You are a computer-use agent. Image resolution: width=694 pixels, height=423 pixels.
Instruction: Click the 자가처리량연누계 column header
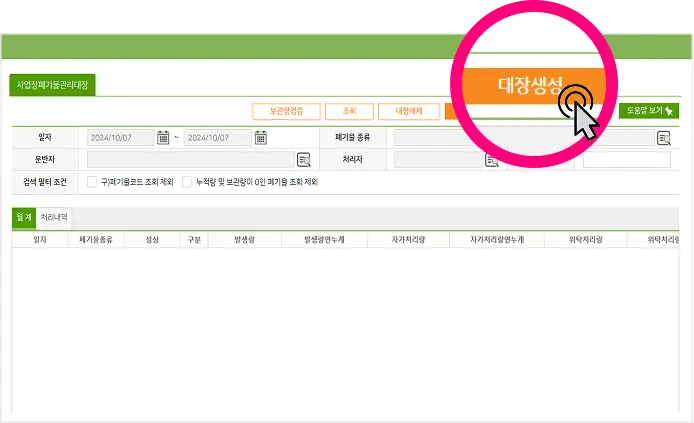point(497,239)
